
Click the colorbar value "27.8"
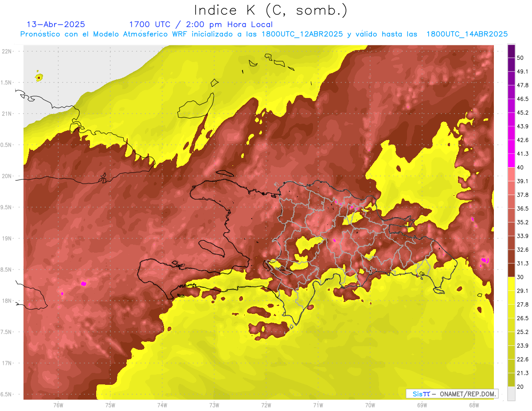[x=523, y=304]
